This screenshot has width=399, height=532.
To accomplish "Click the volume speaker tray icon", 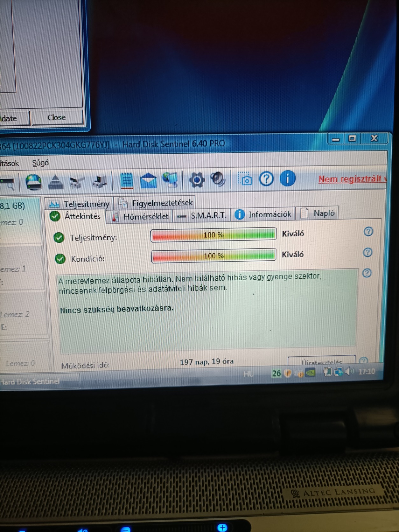I will 349,371.
